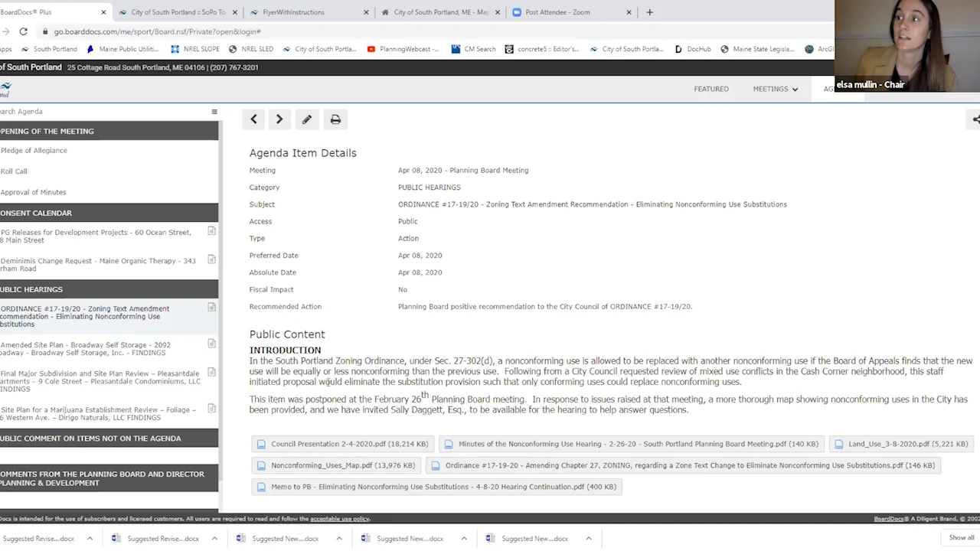Open the Maine State Legislature bookmark

pyautogui.click(x=757, y=49)
